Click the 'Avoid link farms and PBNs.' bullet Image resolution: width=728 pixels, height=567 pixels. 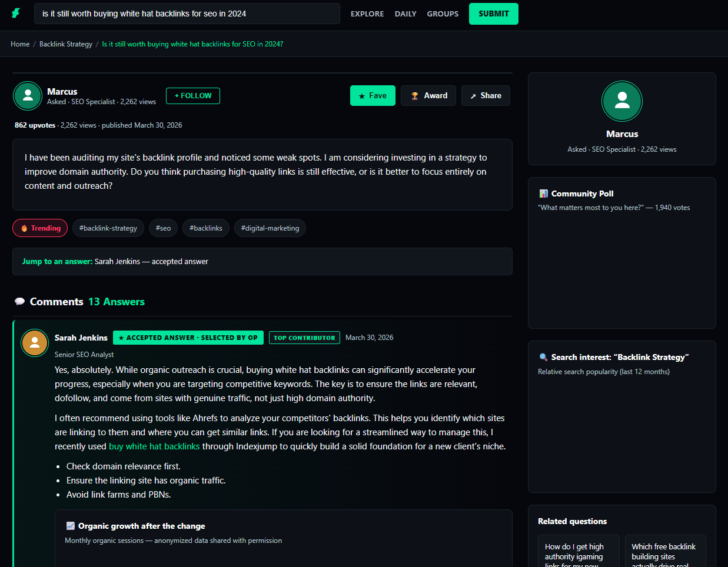tap(119, 495)
